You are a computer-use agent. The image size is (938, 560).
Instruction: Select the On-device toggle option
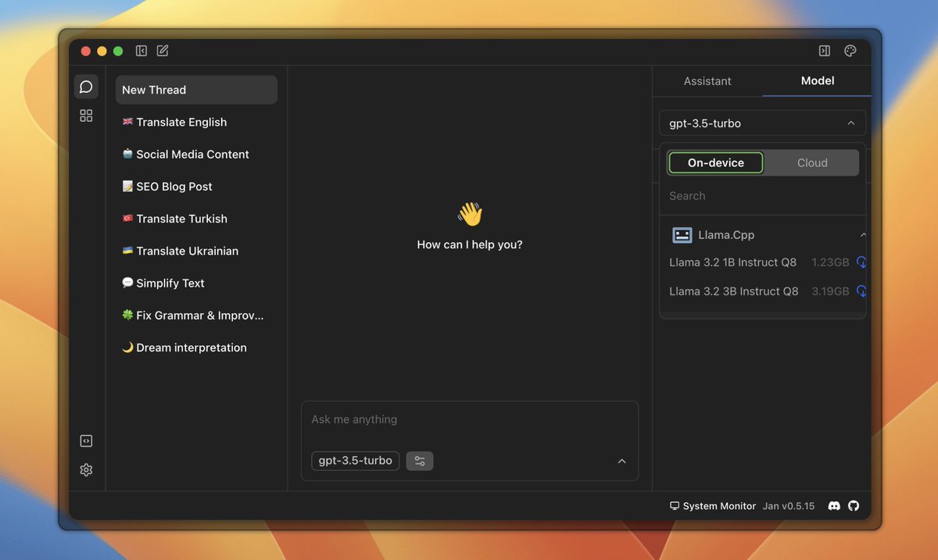716,163
